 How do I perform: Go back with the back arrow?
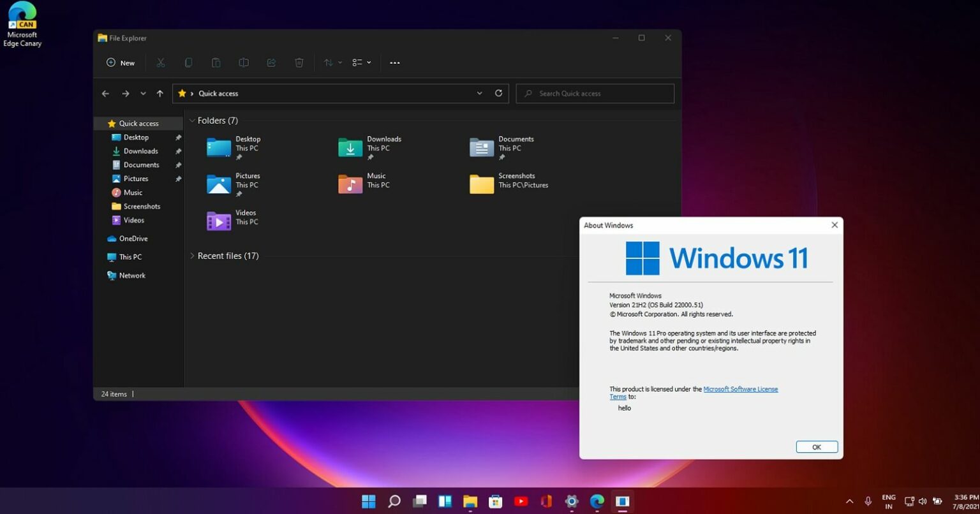coord(105,94)
